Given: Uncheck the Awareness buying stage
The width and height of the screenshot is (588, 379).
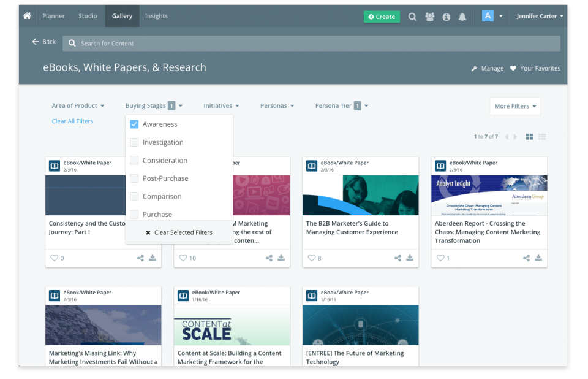Looking at the screenshot, I should tap(134, 124).
